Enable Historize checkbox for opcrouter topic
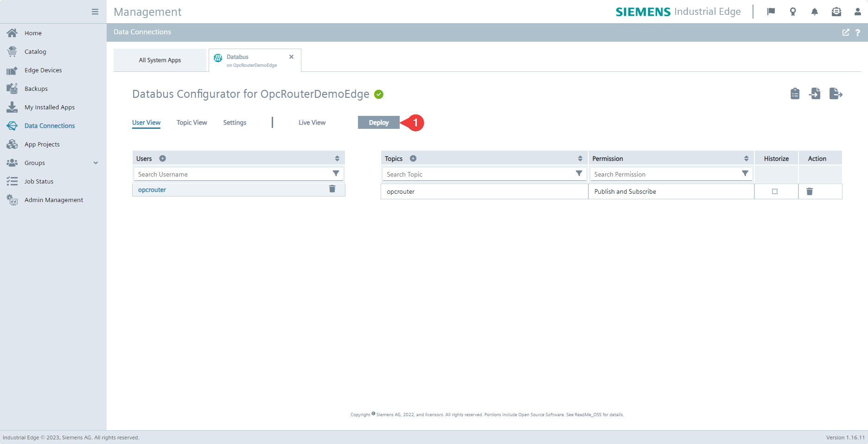Viewport: 868px width, 444px height. [x=775, y=191]
